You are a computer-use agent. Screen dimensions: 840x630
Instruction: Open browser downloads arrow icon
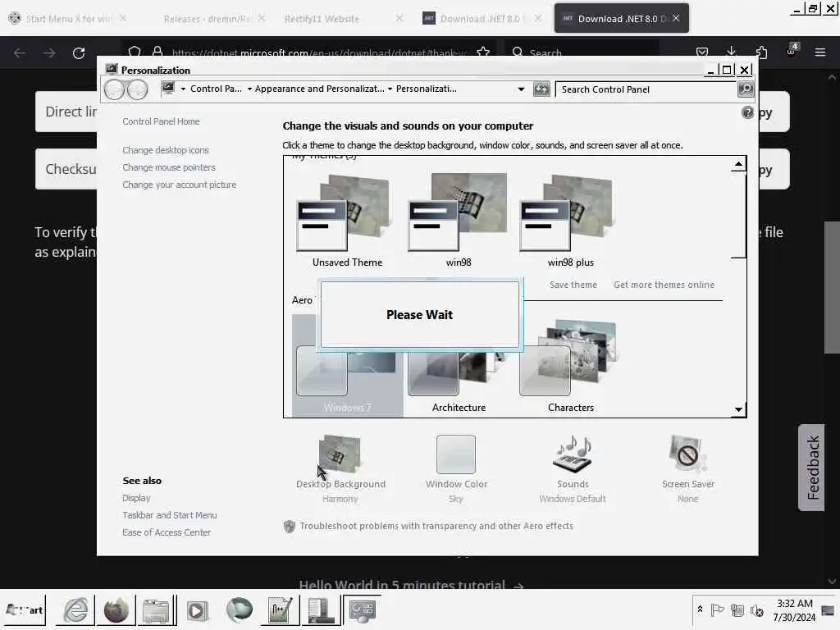point(731,52)
